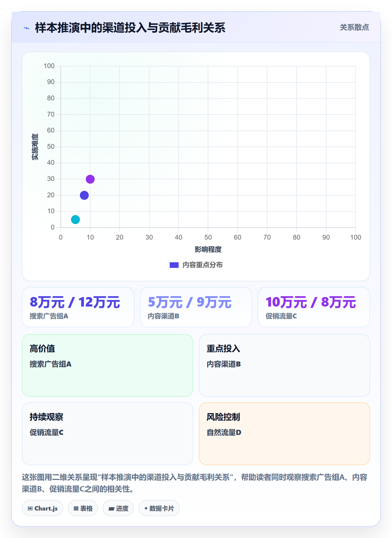Click the Chart.js chip square icon

[x=30, y=508]
